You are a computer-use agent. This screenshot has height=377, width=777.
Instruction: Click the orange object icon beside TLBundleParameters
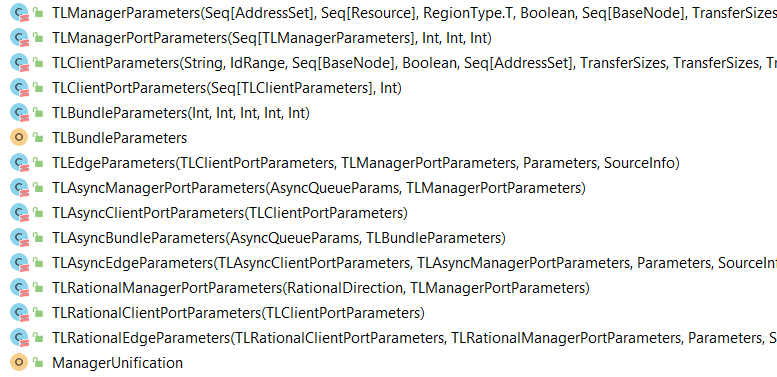pos(19,138)
